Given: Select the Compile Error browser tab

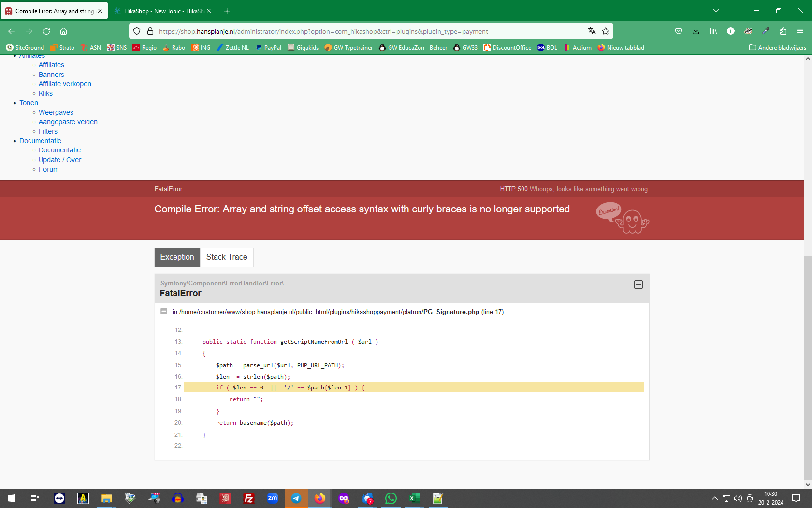Looking at the screenshot, I should click(54, 11).
